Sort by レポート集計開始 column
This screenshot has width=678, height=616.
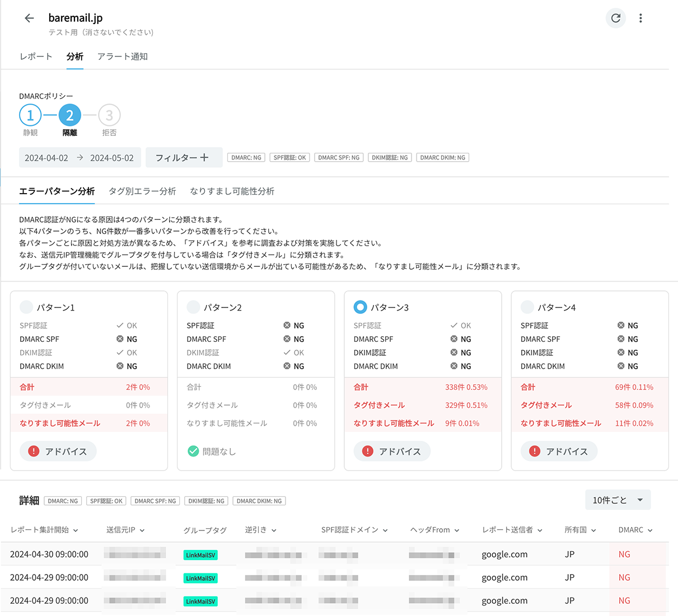pyautogui.click(x=44, y=530)
